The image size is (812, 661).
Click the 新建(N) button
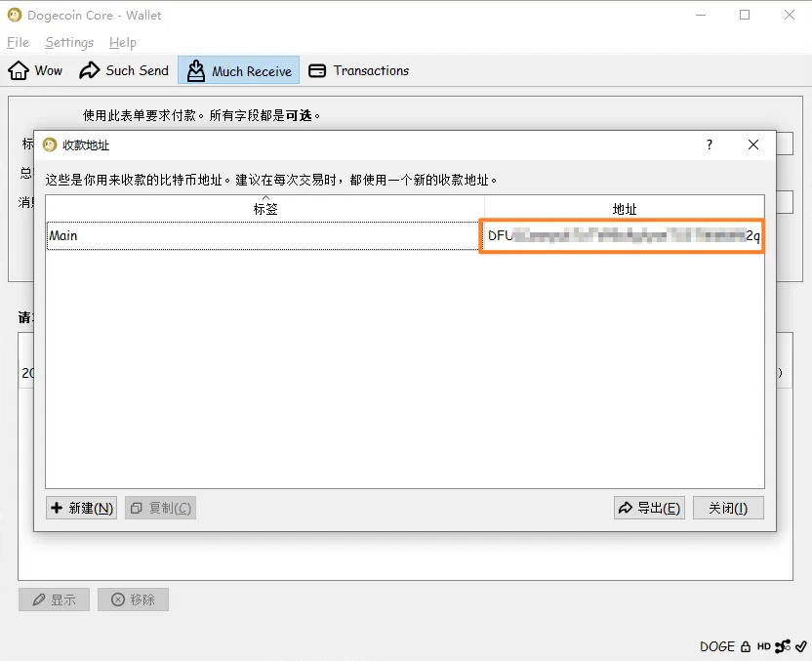tap(81, 508)
